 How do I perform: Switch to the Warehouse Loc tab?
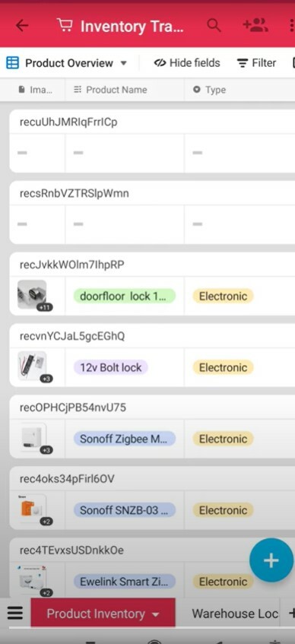coord(235,613)
